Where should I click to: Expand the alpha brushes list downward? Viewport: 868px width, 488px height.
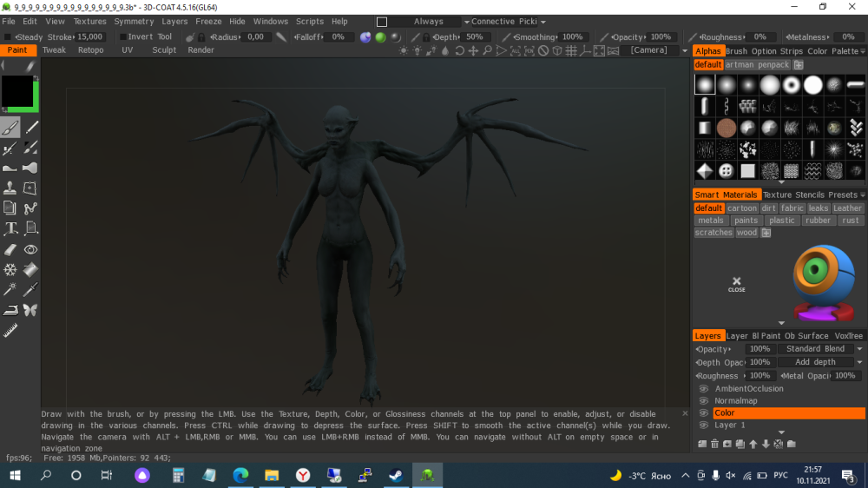[781, 181]
